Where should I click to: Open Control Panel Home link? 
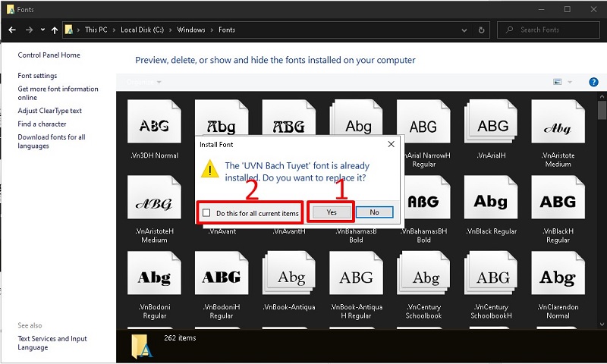point(49,55)
